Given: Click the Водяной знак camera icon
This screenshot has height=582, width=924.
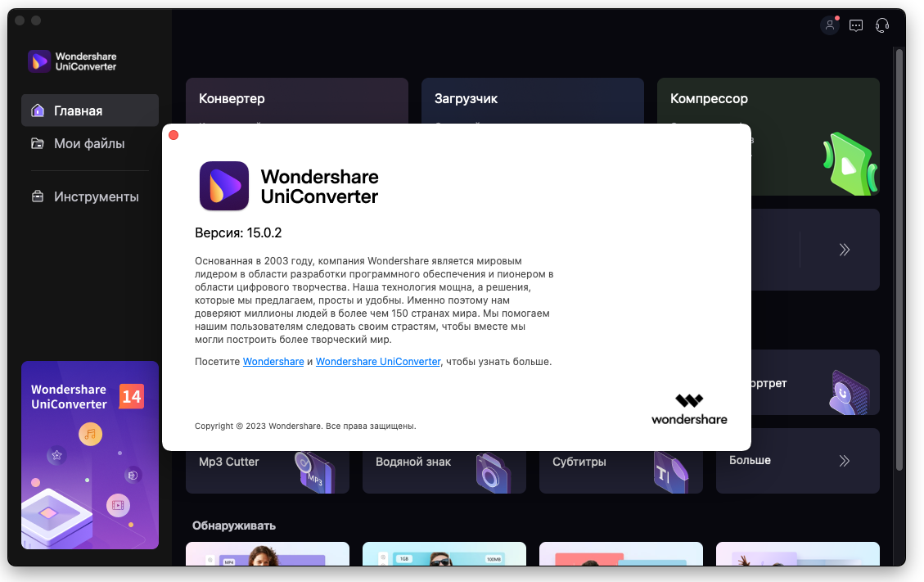Looking at the screenshot, I should coord(492,472).
